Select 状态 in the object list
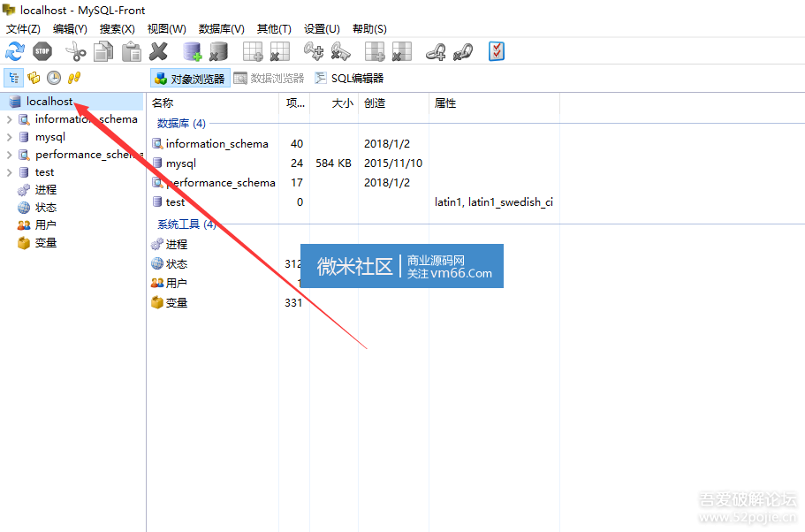Screen dimensions: 805x532 [x=177, y=264]
